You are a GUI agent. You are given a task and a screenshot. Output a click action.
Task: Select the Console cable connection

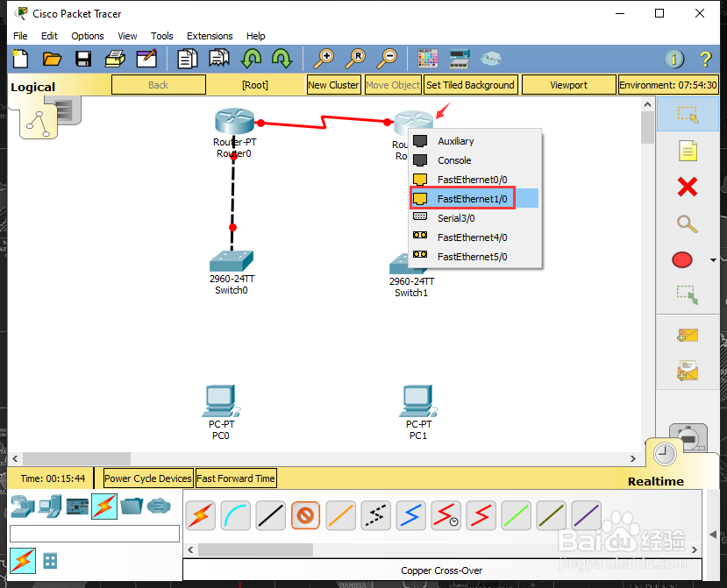click(236, 515)
